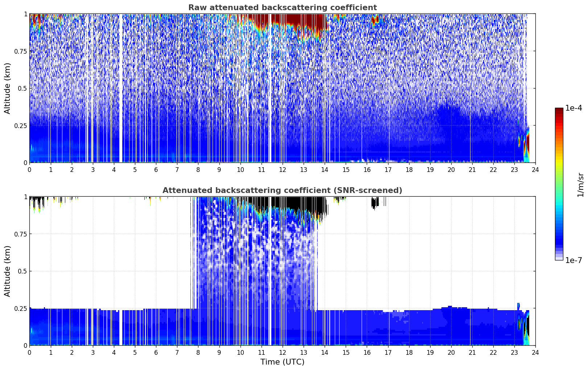The width and height of the screenshot is (588, 370).
Task: Click the time tick "9" under the raw plot
Action: pyautogui.click(x=219, y=169)
